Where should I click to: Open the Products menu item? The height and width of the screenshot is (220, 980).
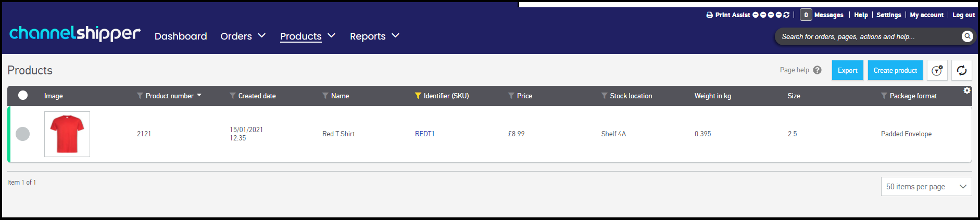pyautogui.click(x=301, y=36)
